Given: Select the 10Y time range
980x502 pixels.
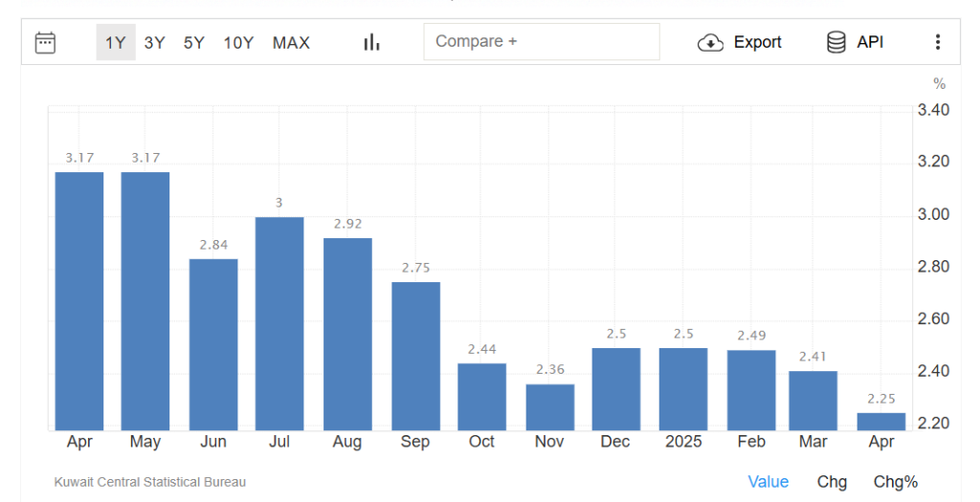Looking at the screenshot, I should point(238,42).
